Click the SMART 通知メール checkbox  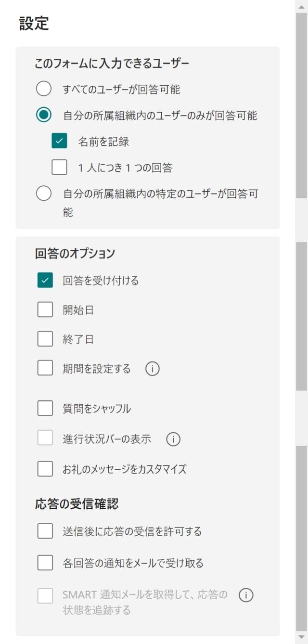click(x=45, y=595)
